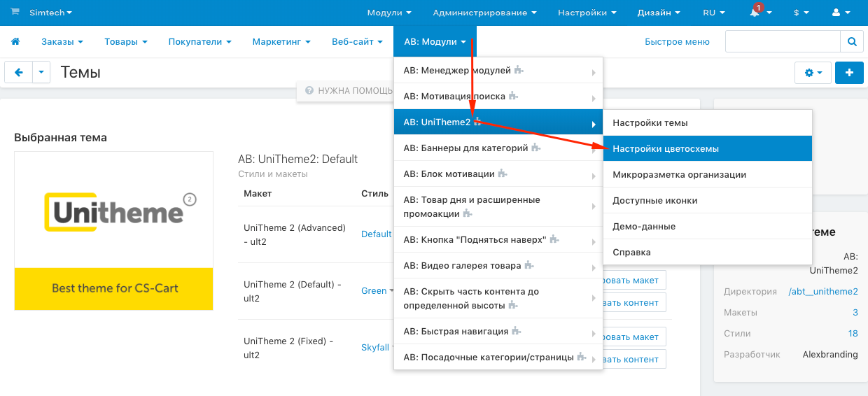This screenshot has height=396, width=868.
Task: Expand the Администрирование menu
Action: point(484,13)
